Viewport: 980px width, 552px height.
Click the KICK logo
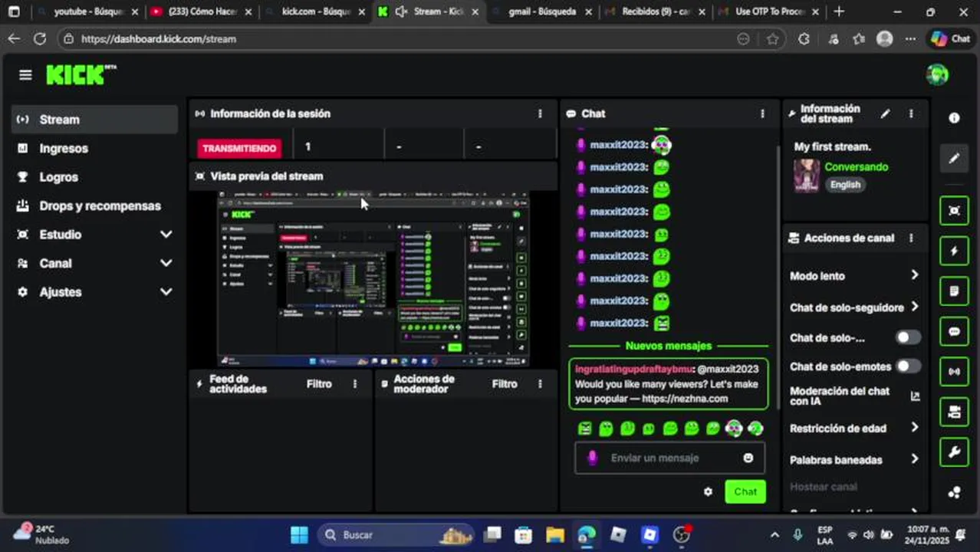[x=81, y=74]
